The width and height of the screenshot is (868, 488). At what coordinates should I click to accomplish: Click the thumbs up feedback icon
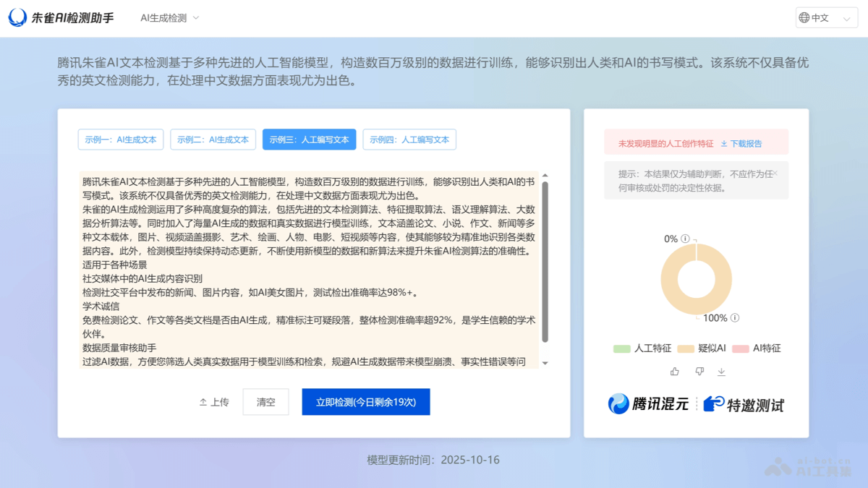click(674, 371)
